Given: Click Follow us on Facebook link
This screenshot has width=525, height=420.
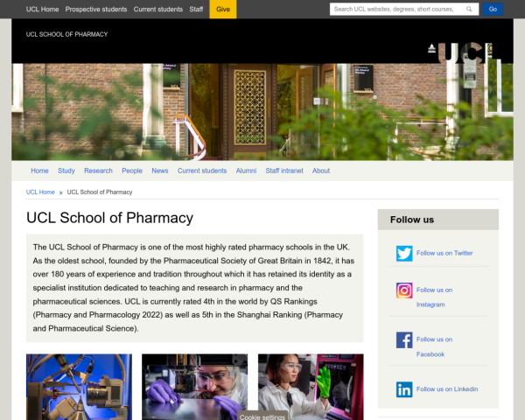Looking at the screenshot, I should click(434, 347).
